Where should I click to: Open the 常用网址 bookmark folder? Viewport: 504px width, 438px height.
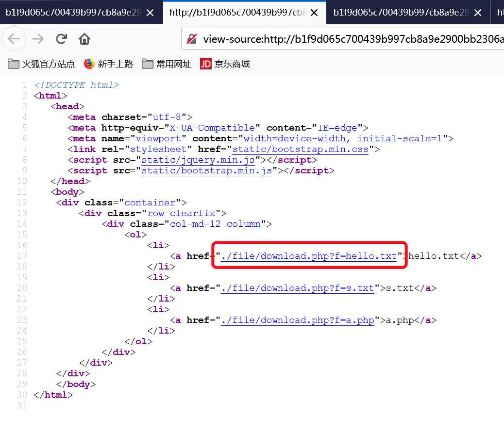point(167,64)
